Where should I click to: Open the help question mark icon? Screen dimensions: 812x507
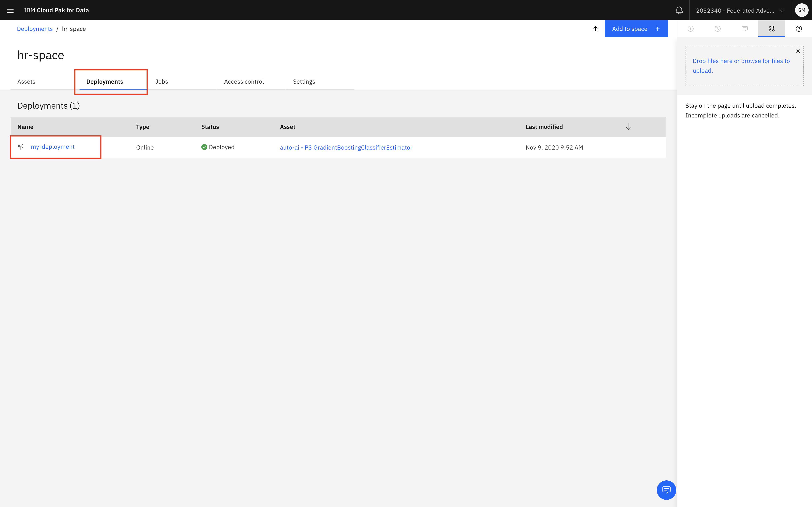pos(799,29)
